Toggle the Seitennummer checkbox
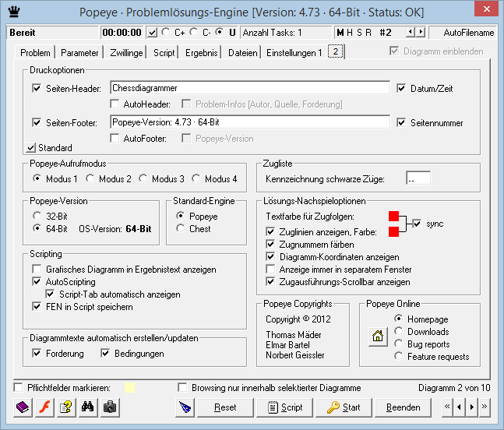504x430 pixels. pos(401,122)
